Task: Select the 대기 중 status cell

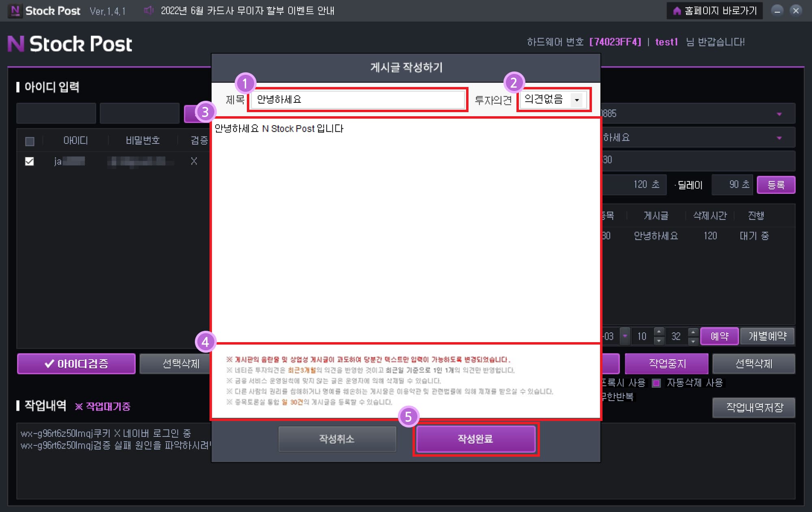Action: point(754,236)
